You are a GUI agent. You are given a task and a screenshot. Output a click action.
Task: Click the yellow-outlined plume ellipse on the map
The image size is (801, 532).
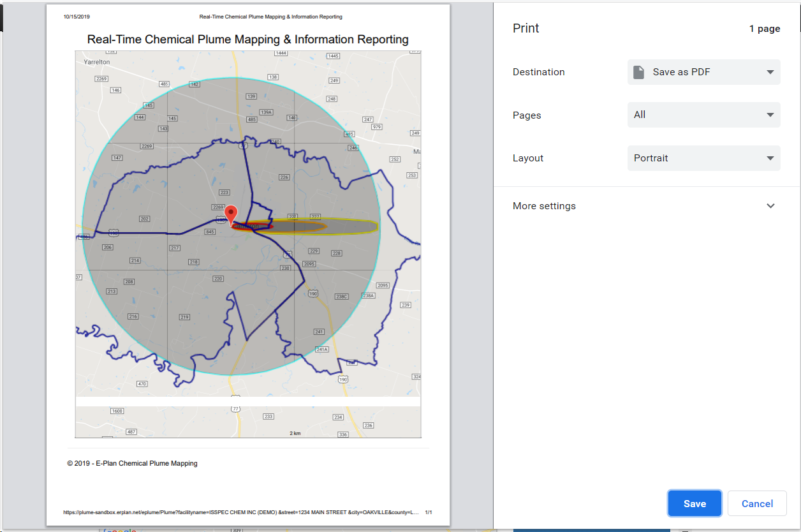(x=351, y=226)
